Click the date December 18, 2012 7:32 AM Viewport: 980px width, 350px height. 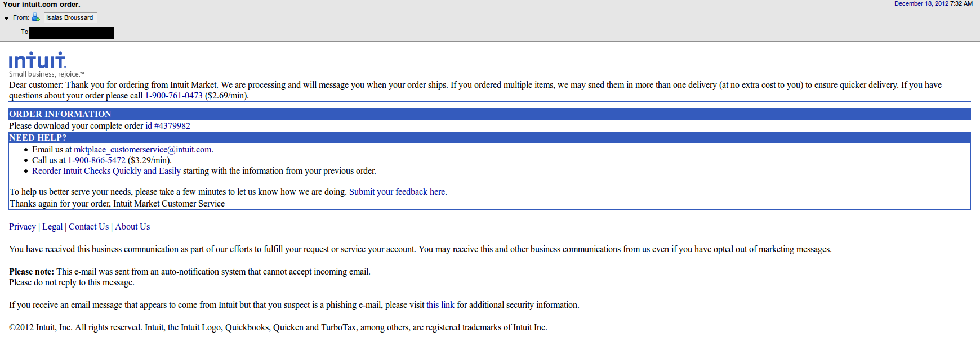(934, 3)
